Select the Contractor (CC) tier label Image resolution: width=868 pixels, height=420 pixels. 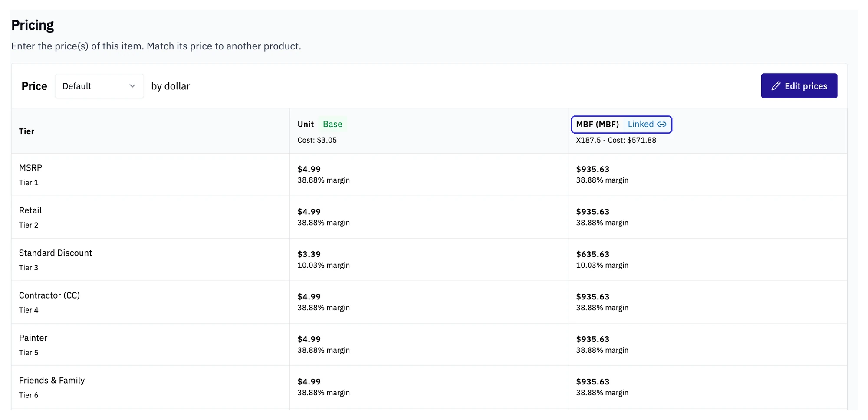[49, 295]
